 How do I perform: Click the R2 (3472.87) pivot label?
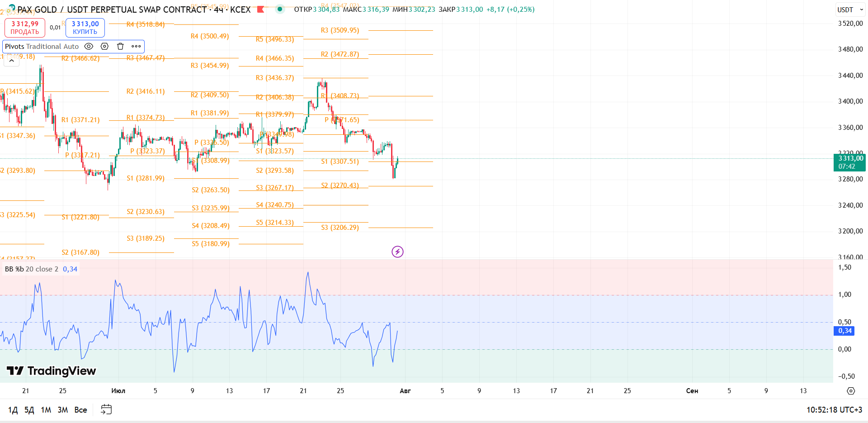coord(340,54)
